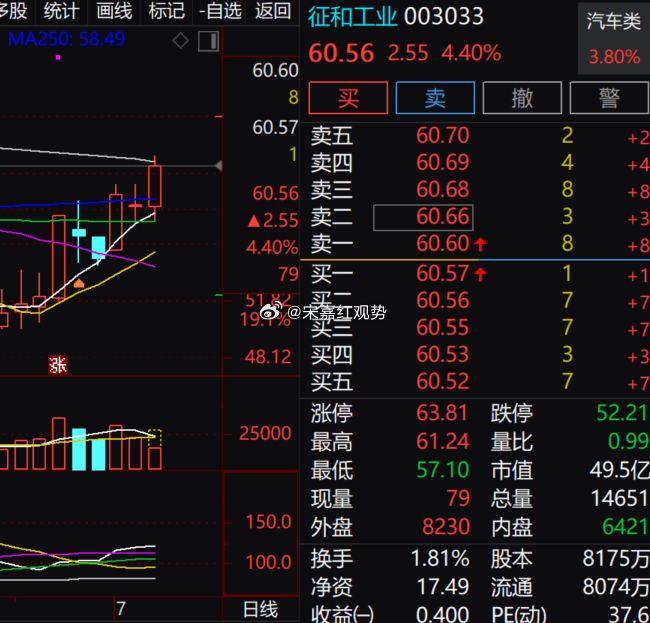
Task: Open the 标记 menu
Action: (167, 11)
